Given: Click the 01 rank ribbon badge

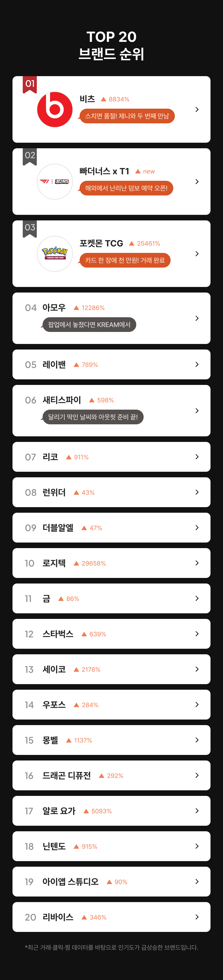Looking at the screenshot, I should point(30,84).
